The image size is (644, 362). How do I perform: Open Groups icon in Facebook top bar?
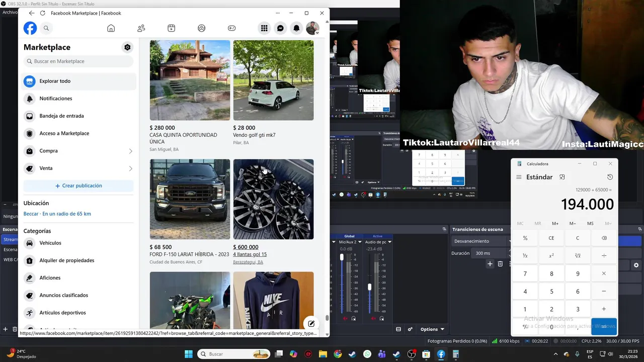click(202, 28)
